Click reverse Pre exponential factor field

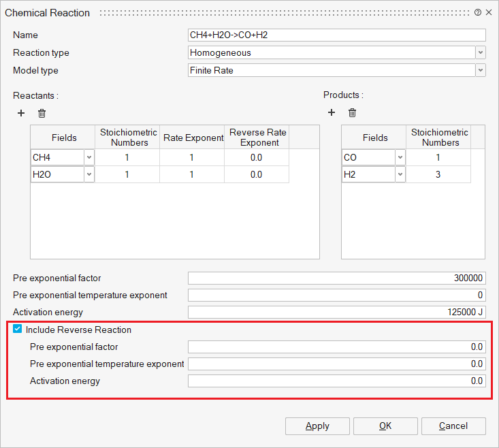(336, 347)
